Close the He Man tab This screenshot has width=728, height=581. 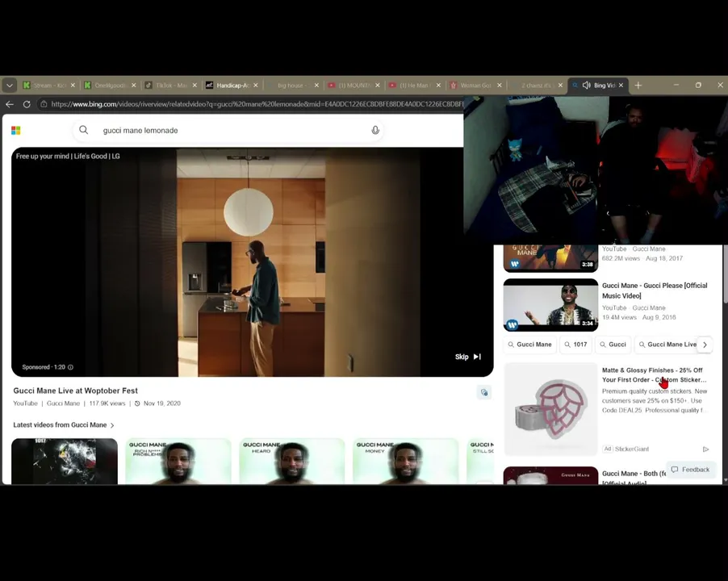coord(438,86)
